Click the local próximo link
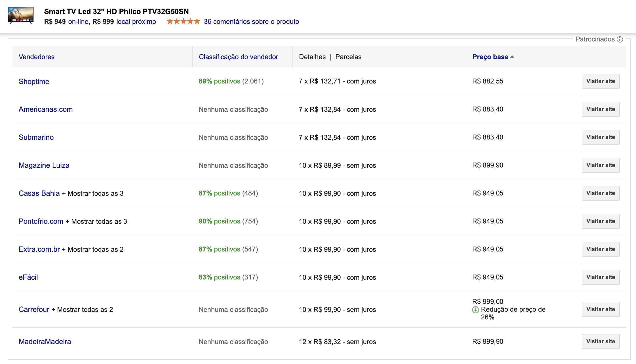The width and height of the screenshot is (636, 364). 136,22
